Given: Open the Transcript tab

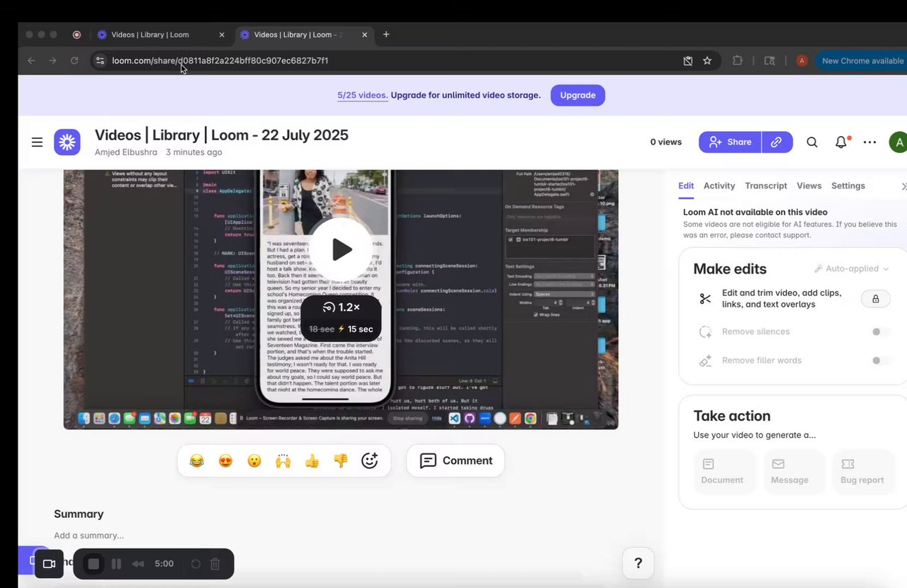Looking at the screenshot, I should pos(766,186).
